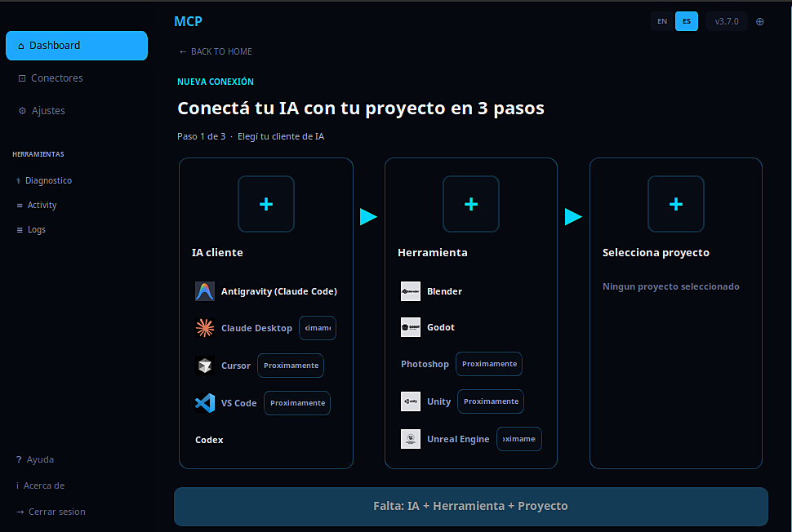Open the Dashboard section
The height and width of the screenshot is (532, 792).
(x=77, y=46)
